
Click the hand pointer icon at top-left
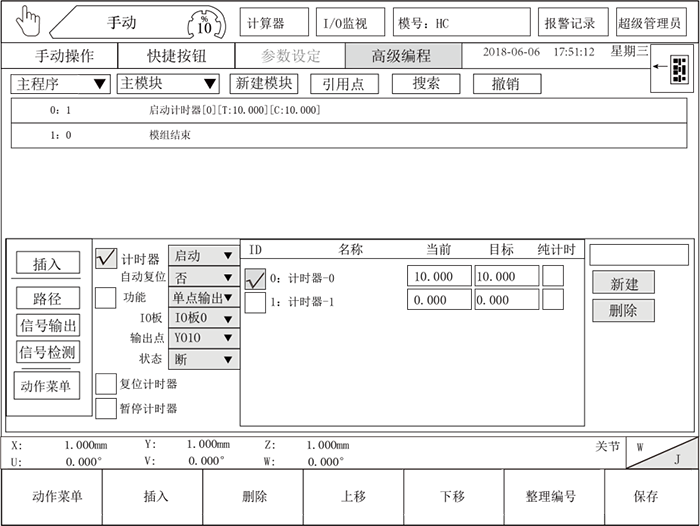point(26,21)
